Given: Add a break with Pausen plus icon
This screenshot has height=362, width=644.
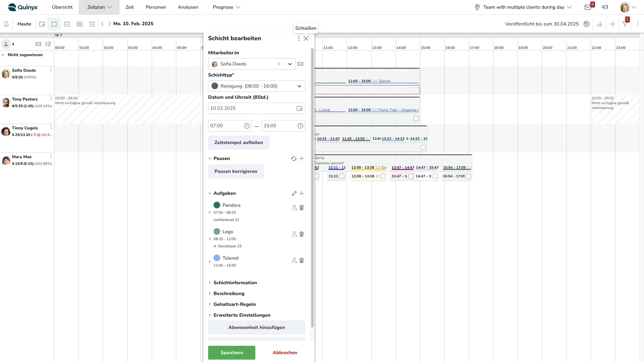Looking at the screenshot, I should point(302,158).
